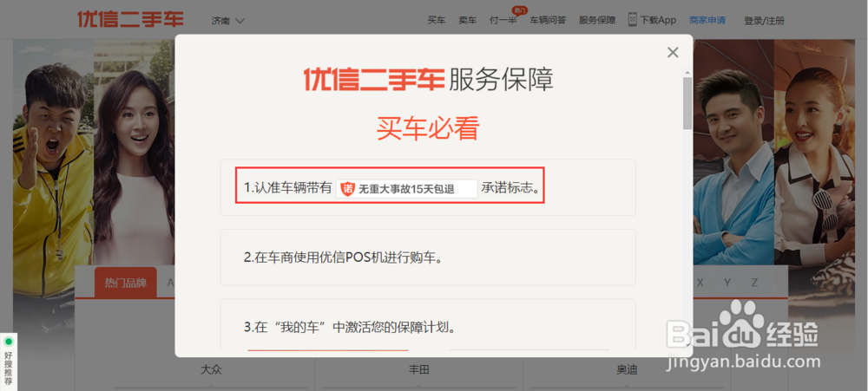This screenshot has height=391, width=868.
Task: Click the 登录/注册 link
Action: (764, 21)
